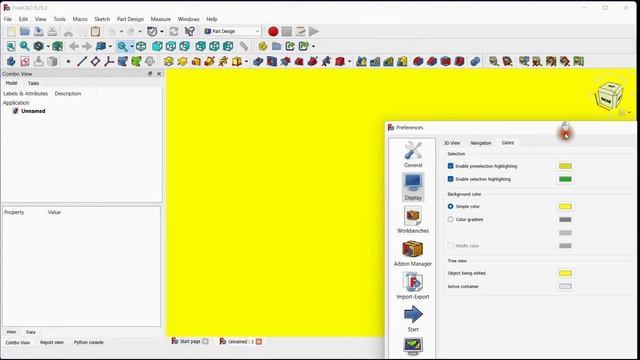Open the Part Design menu

[x=130, y=19]
